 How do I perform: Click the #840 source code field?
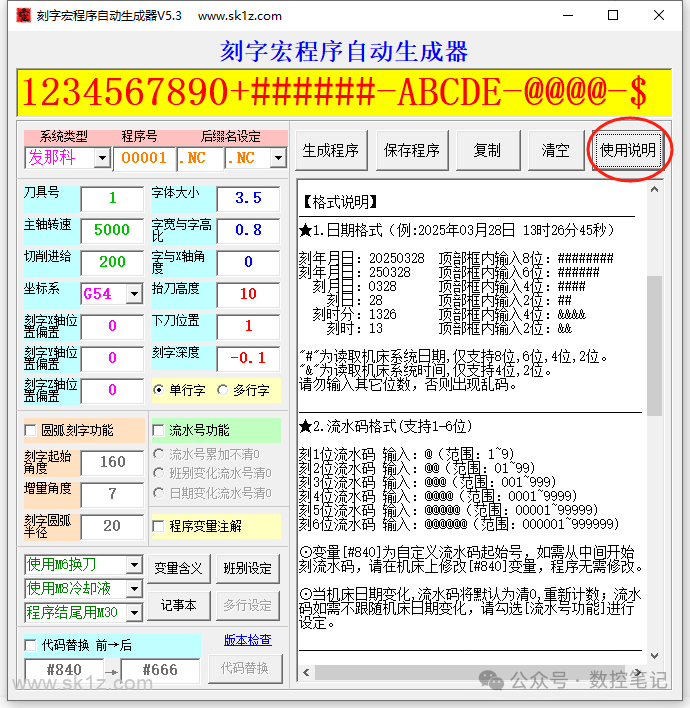pyautogui.click(x=64, y=671)
